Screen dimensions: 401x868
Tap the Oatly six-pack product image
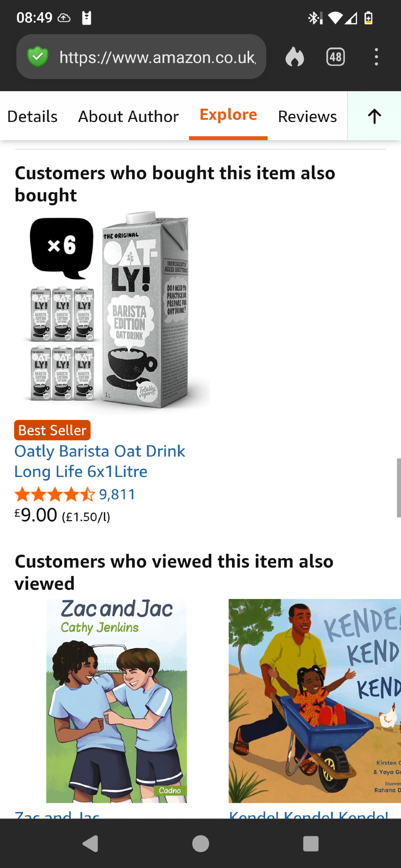[x=112, y=311]
